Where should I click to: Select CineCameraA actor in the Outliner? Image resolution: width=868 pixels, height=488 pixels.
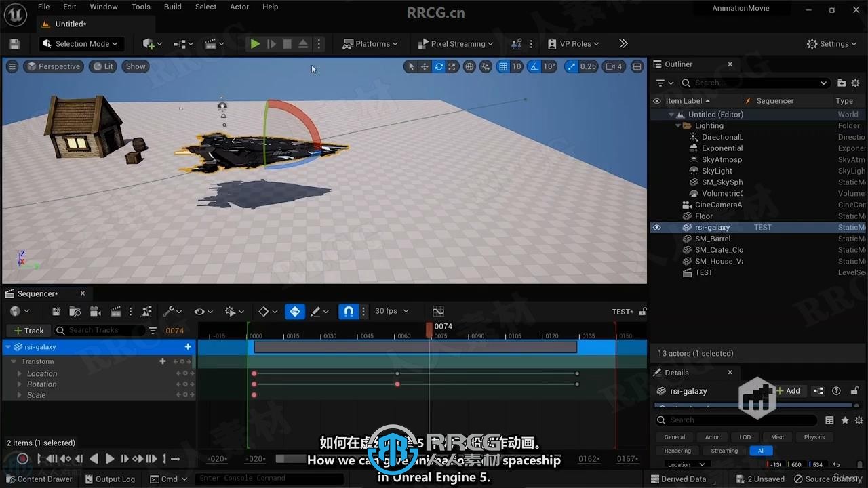718,205
